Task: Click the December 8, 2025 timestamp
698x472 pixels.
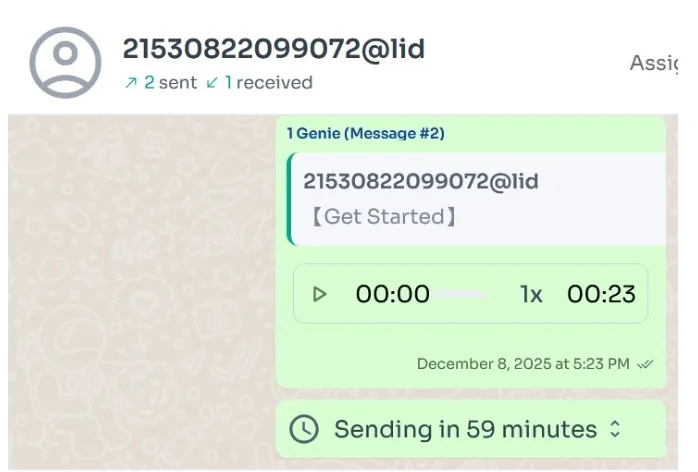Action: [523, 364]
